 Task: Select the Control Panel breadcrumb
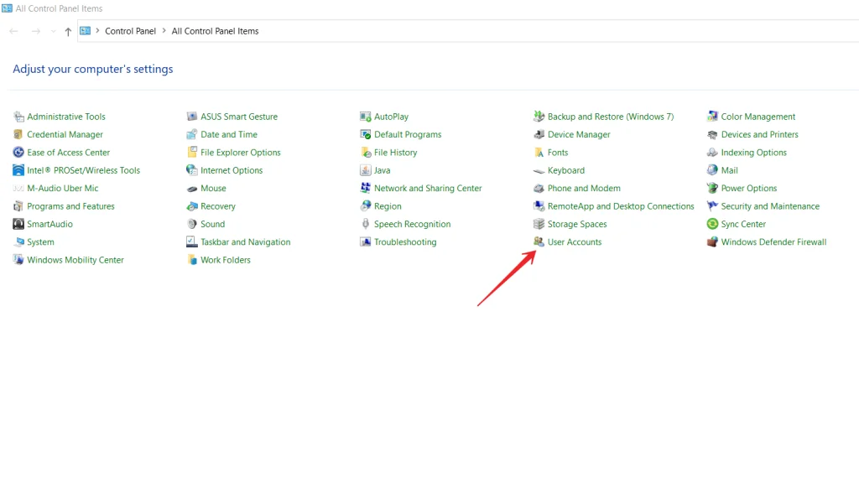(x=130, y=31)
